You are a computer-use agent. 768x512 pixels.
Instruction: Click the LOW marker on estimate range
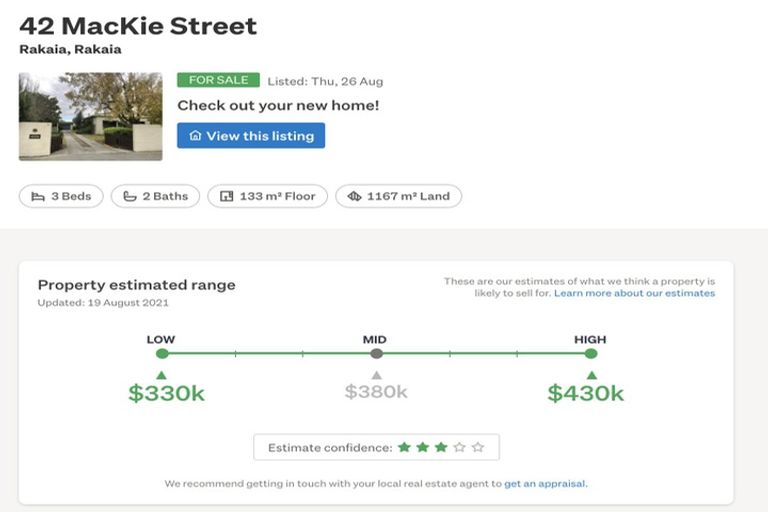[162, 353]
